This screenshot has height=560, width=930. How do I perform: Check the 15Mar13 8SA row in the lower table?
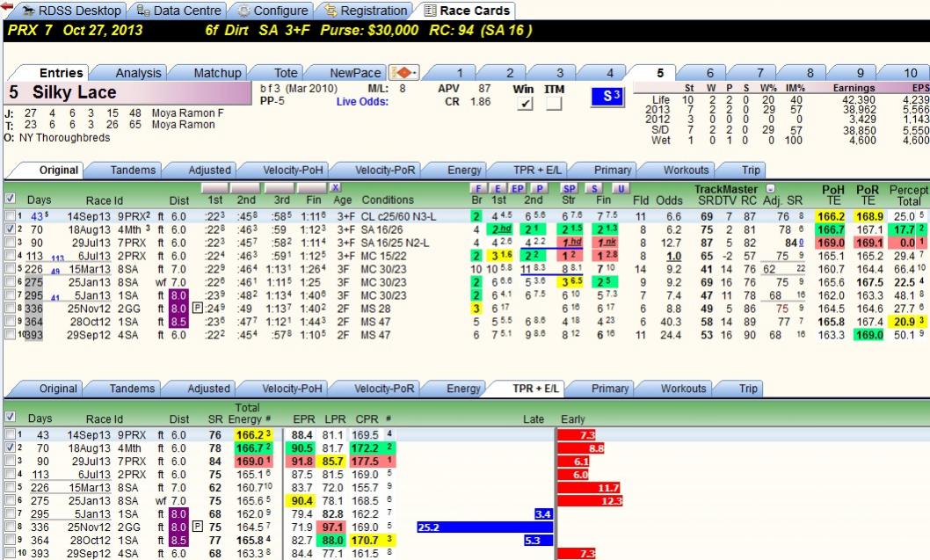point(10,487)
